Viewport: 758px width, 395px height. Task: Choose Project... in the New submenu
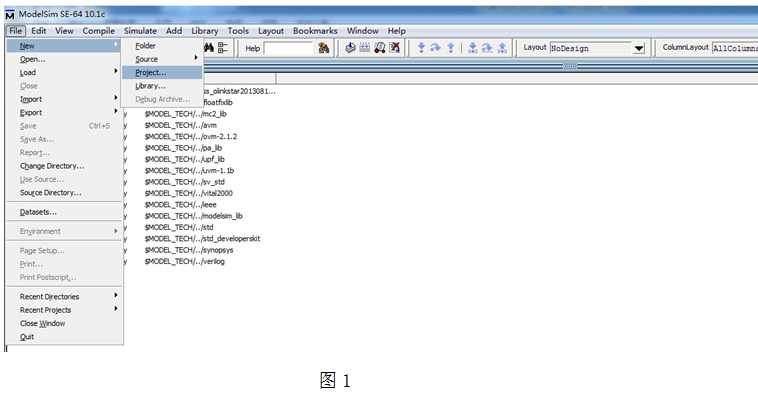pos(162,73)
